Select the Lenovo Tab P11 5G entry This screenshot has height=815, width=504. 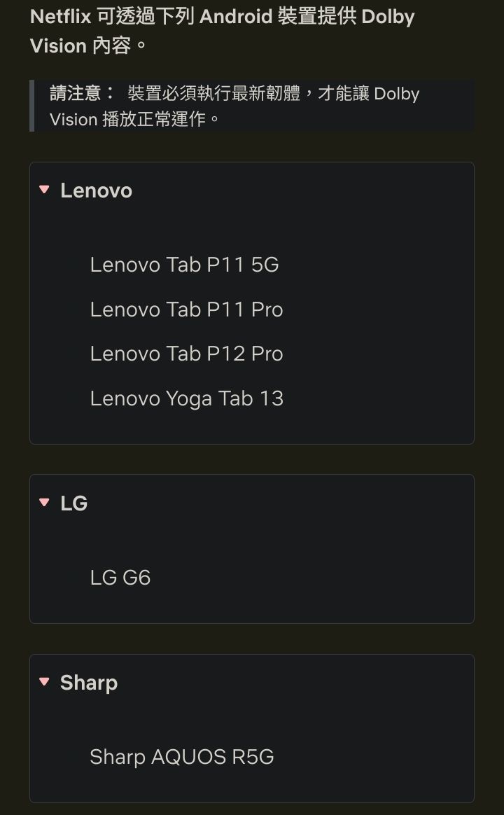pos(184,265)
